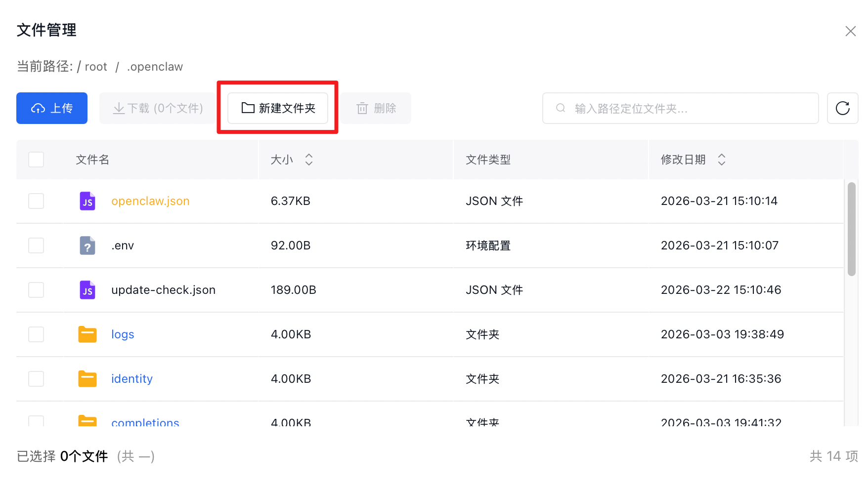Click the logs folder icon
The width and height of the screenshot is (868, 487).
pos(87,334)
